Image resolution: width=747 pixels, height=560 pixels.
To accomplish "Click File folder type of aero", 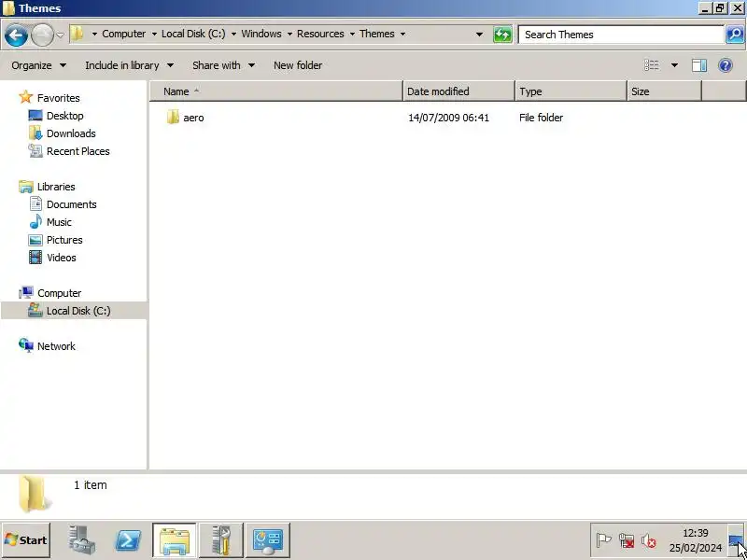I will (541, 118).
